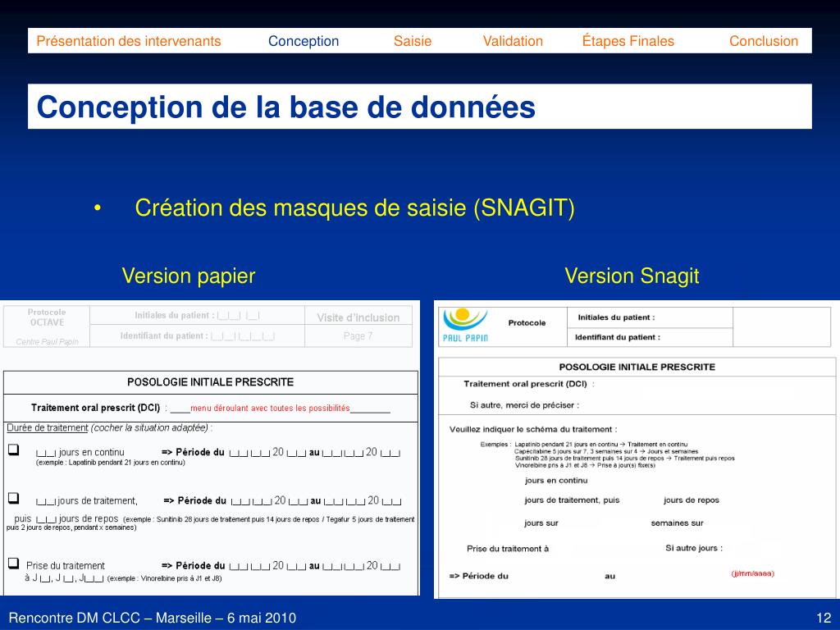
Task: Click slide number 12
Action: tap(824, 618)
